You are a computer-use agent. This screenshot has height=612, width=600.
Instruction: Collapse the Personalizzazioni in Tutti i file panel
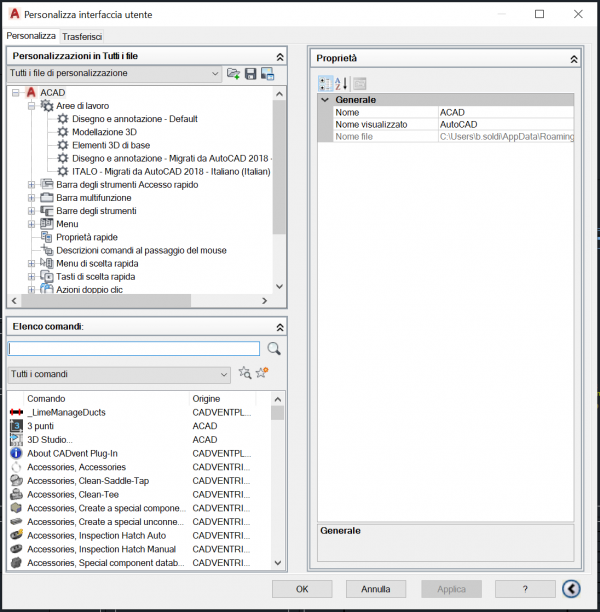point(280,57)
